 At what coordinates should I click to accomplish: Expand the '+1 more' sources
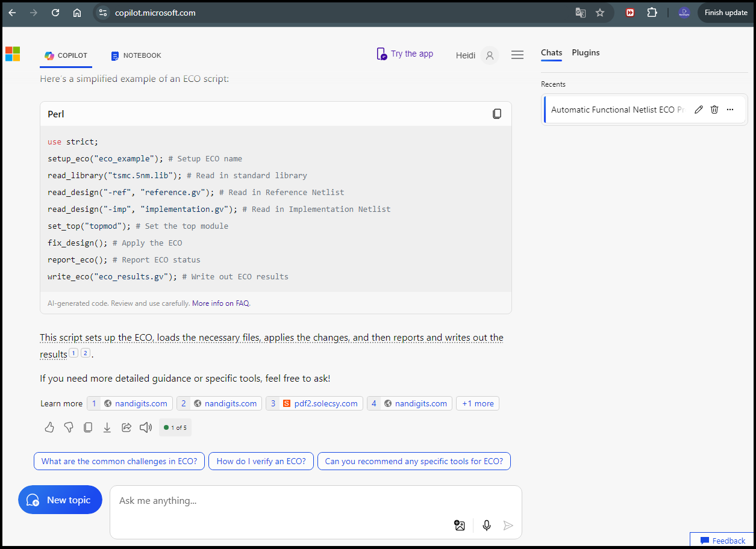click(477, 403)
